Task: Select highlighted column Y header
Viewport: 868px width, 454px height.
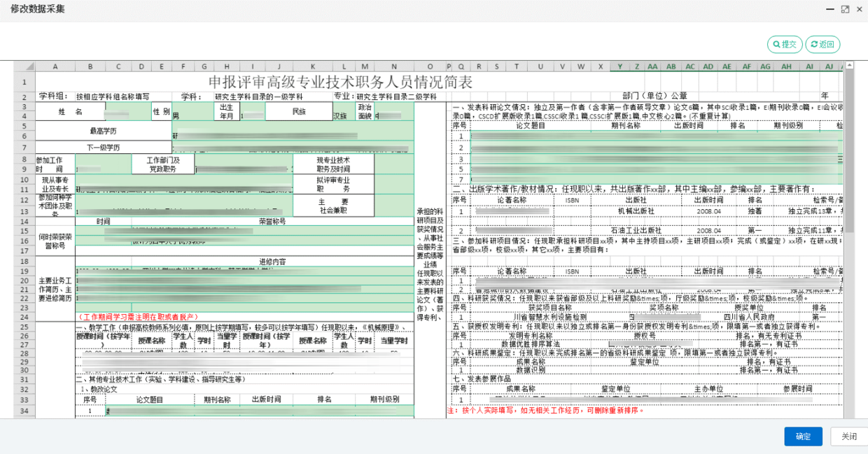Action: (x=619, y=66)
